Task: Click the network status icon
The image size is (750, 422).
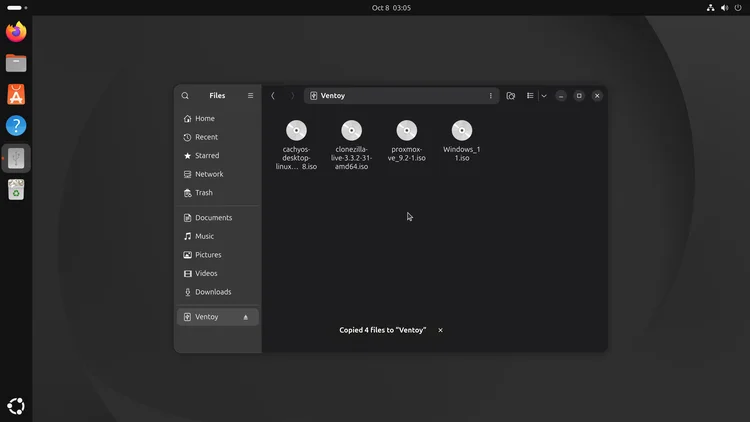Action: [x=710, y=8]
